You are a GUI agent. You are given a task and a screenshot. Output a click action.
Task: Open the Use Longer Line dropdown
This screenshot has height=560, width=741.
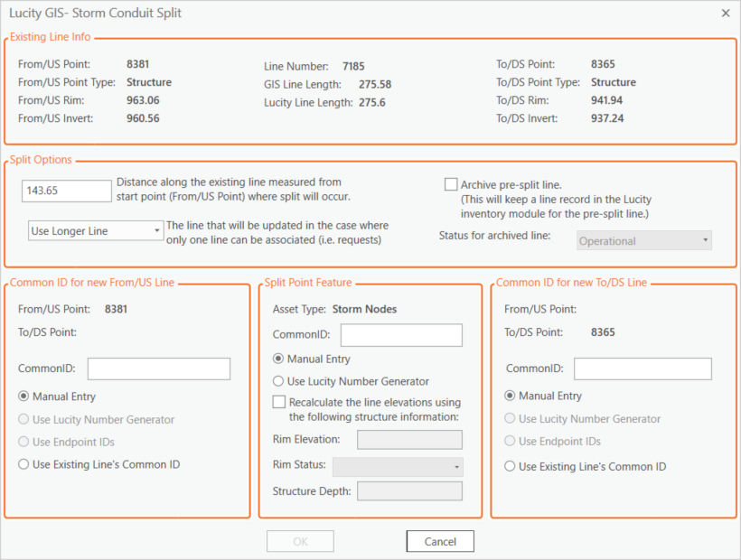[x=96, y=231]
